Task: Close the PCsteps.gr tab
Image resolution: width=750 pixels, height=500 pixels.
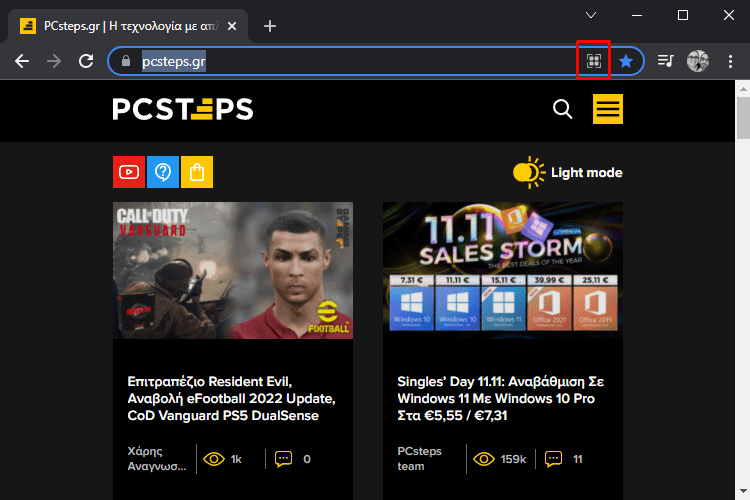Action: coord(232,26)
